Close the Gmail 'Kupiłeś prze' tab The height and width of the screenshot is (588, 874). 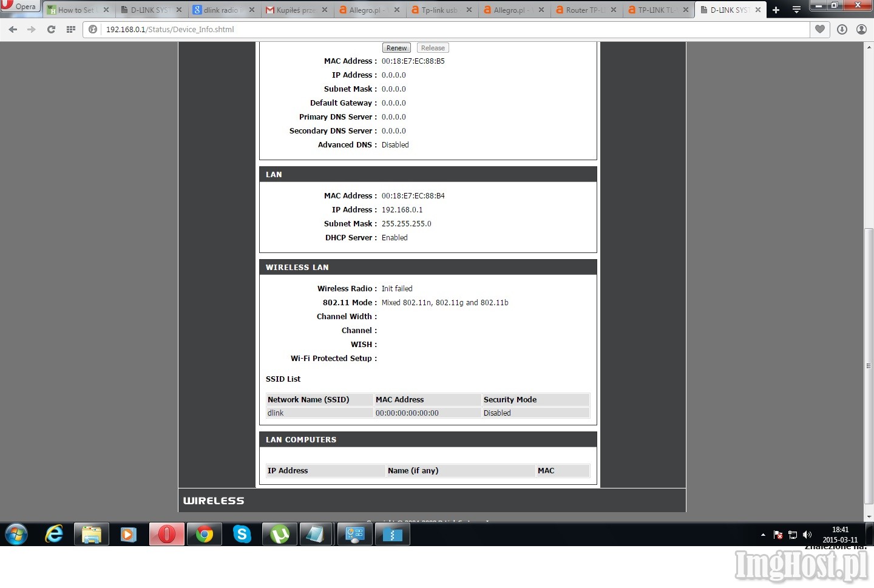325,10
